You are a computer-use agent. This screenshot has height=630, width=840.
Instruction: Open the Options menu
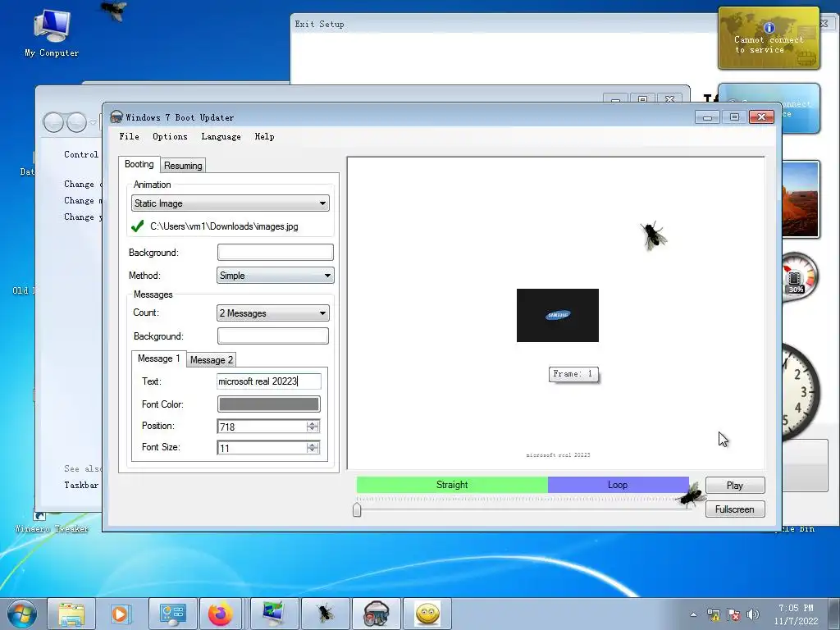coord(170,137)
